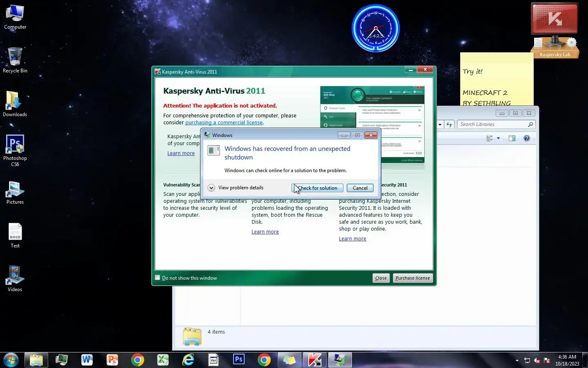
Task: Click the Kaspersky Lab desktop gadget
Action: point(555,31)
